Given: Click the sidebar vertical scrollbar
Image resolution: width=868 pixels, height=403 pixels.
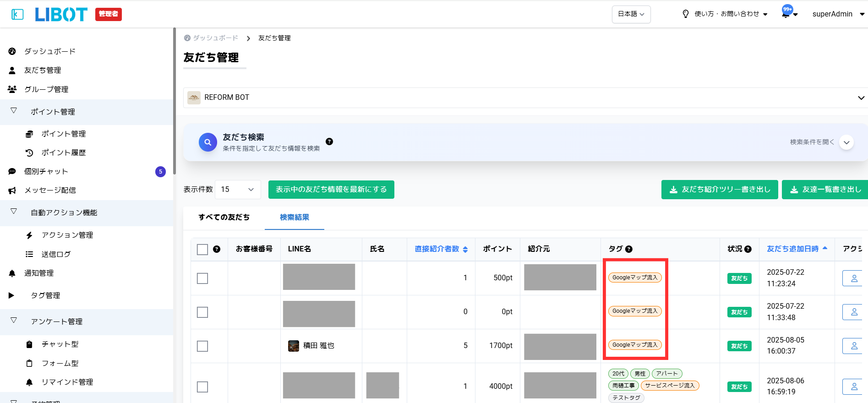Looking at the screenshot, I should (175, 101).
